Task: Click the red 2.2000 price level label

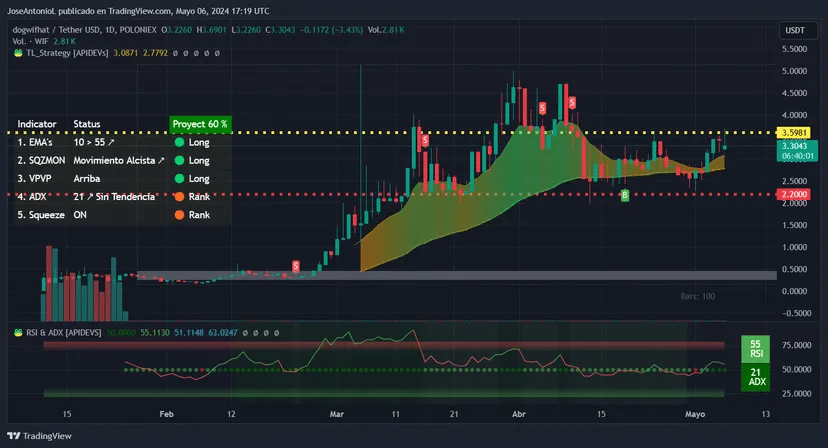Action: click(x=793, y=194)
